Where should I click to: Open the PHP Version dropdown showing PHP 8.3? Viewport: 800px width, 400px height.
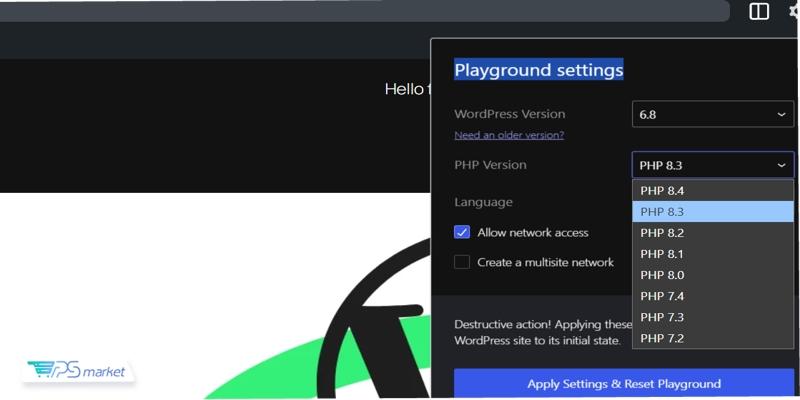(x=712, y=165)
